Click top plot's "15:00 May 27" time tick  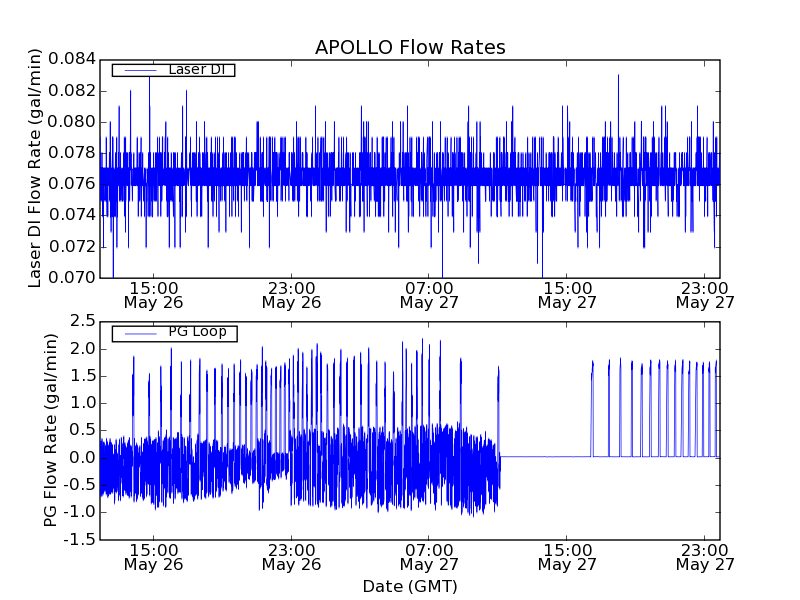(567, 294)
